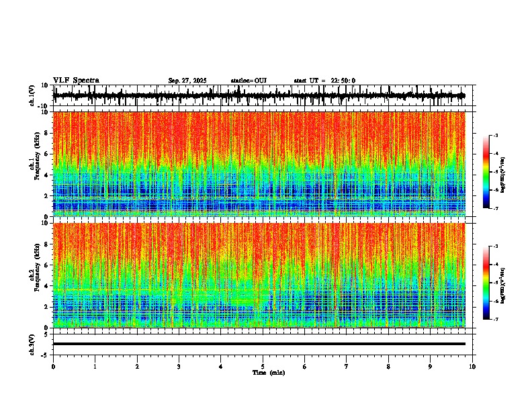Click the ch.2 spectrogram plot
Image resolution: width=532 pixels, height=411 pixels.
pyautogui.click(x=259, y=275)
